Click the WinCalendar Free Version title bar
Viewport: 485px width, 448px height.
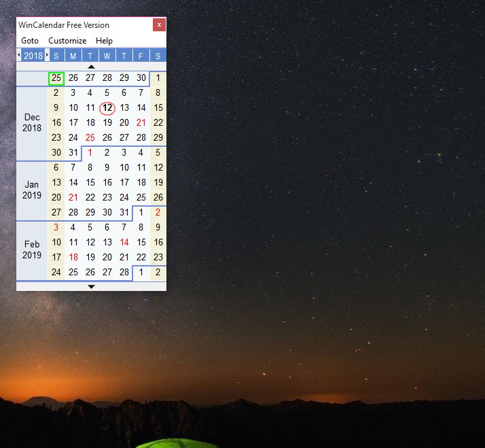click(x=84, y=24)
